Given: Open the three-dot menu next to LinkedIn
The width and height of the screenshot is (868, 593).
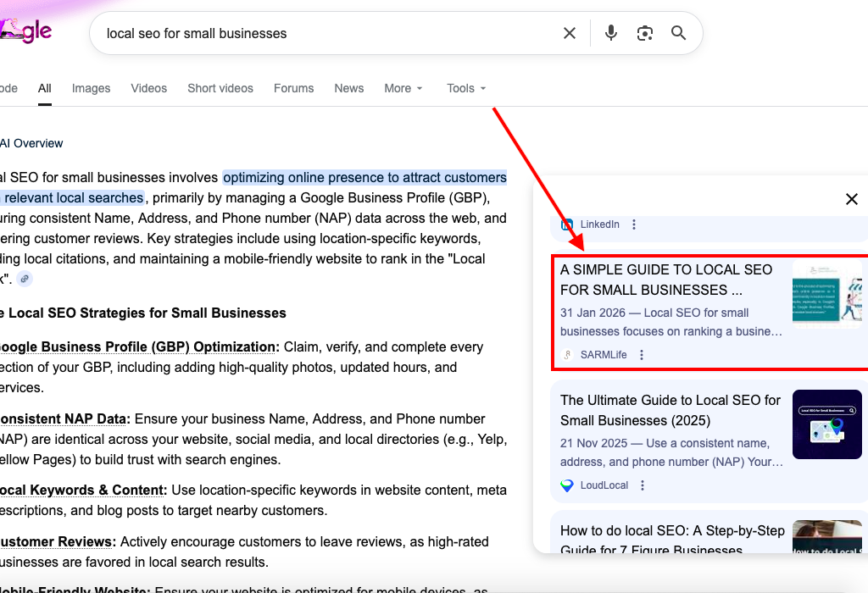Looking at the screenshot, I should coord(633,224).
